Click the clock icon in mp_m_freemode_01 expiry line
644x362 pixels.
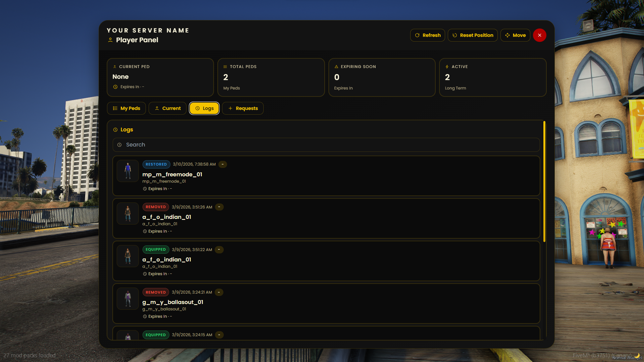click(145, 189)
